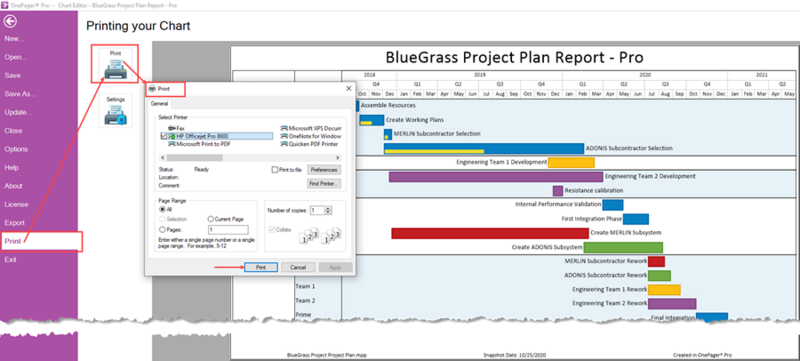The width and height of the screenshot is (800, 361).
Task: Select the Selection radio button
Action: (x=163, y=219)
